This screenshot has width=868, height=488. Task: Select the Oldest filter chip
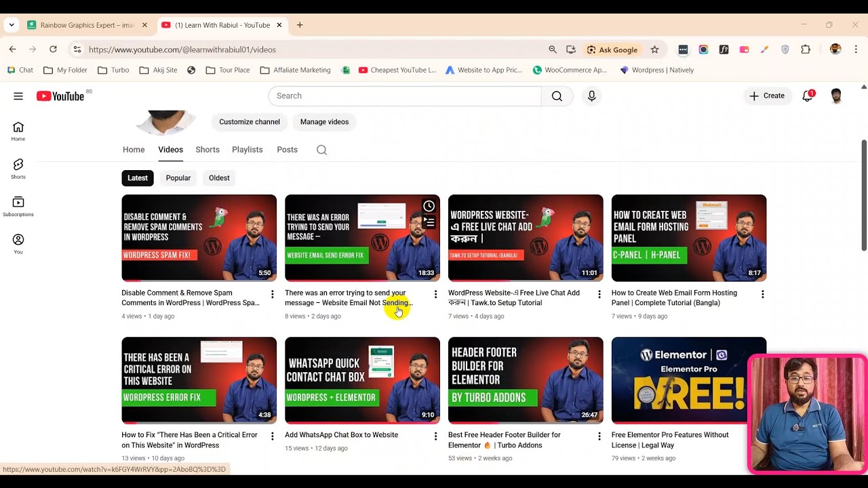219,178
